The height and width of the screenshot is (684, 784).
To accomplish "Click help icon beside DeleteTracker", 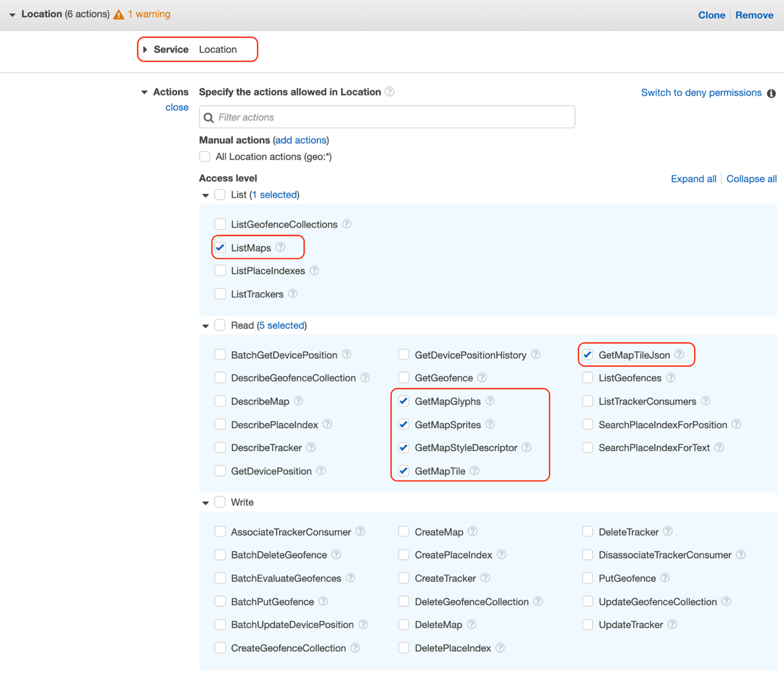I will (668, 531).
